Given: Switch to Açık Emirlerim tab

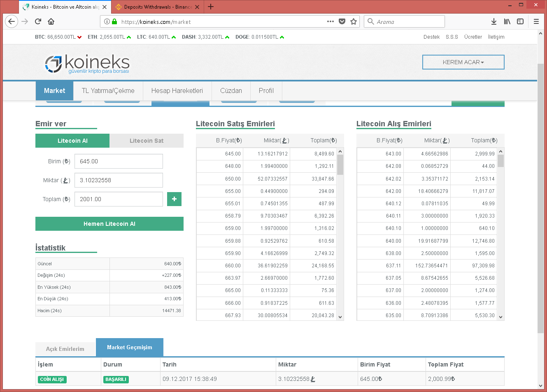Looking at the screenshot, I should click(65, 349).
